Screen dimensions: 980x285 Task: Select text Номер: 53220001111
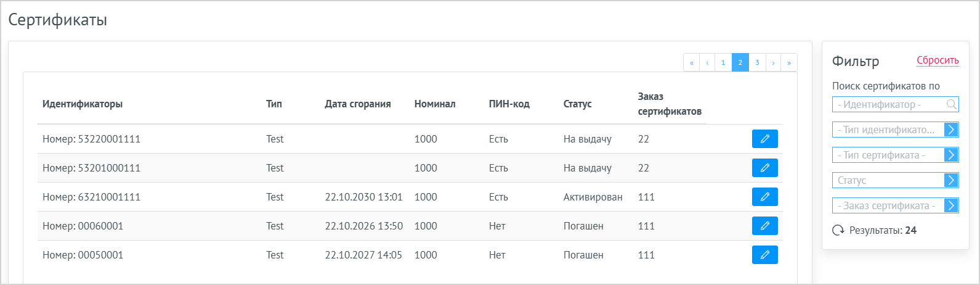[91, 139]
